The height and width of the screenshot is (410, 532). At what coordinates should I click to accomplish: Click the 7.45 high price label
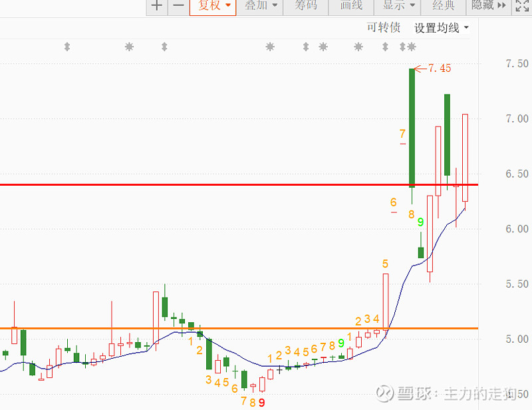(440, 69)
